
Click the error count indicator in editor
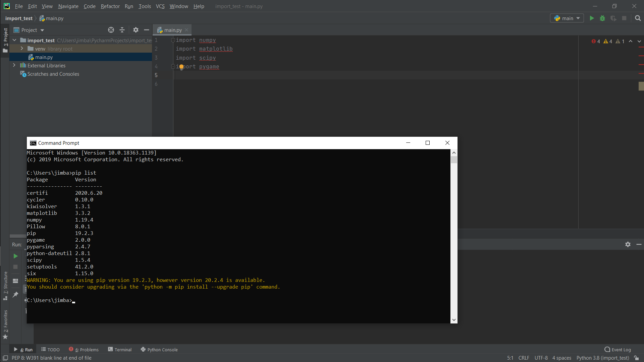[x=596, y=41]
